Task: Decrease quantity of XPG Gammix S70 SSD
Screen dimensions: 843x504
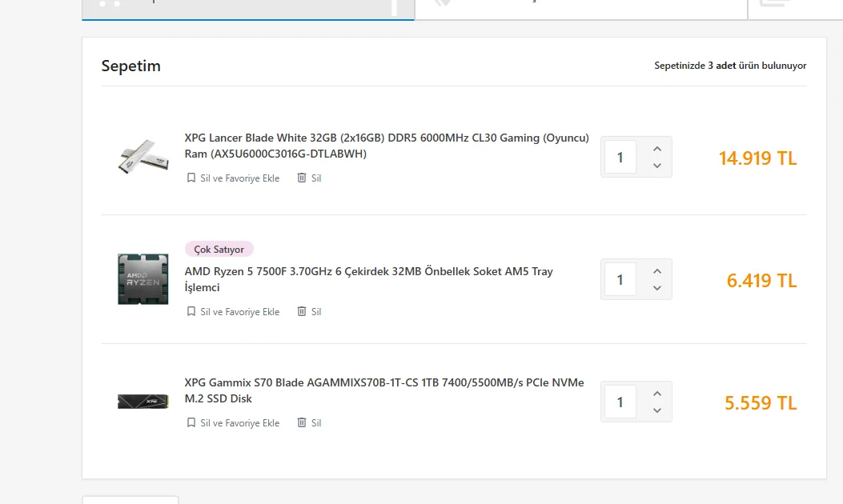Action: tap(657, 410)
